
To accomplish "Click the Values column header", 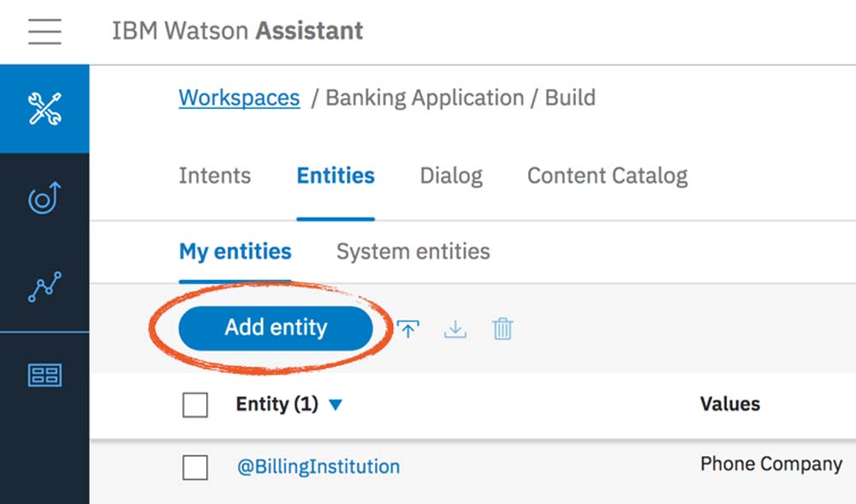I will pyautogui.click(x=729, y=404).
